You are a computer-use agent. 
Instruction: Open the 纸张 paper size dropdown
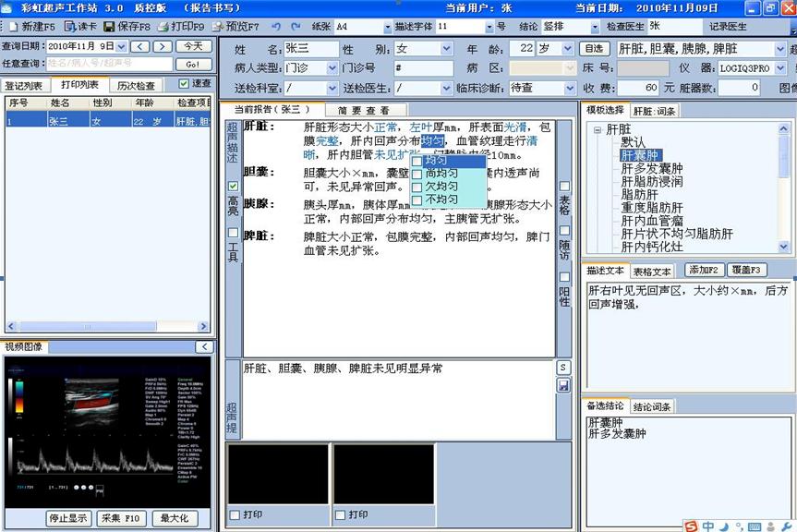coord(387,27)
